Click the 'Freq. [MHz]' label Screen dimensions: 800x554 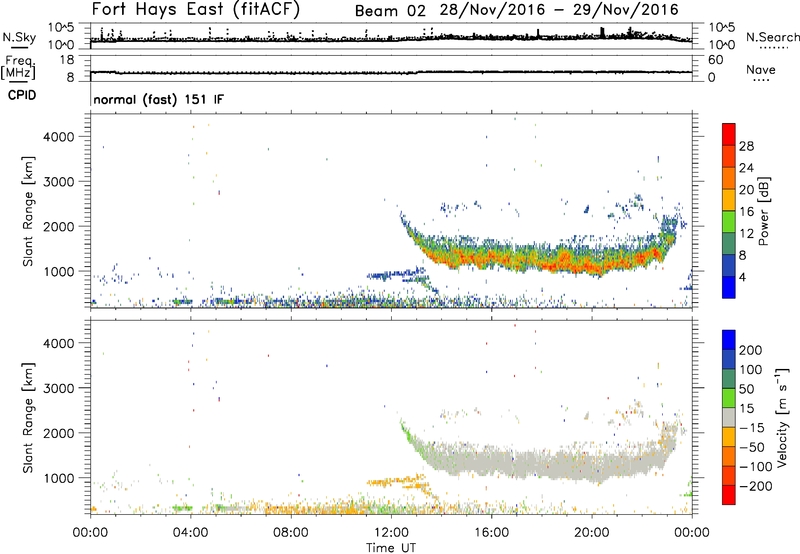pyautogui.click(x=18, y=67)
